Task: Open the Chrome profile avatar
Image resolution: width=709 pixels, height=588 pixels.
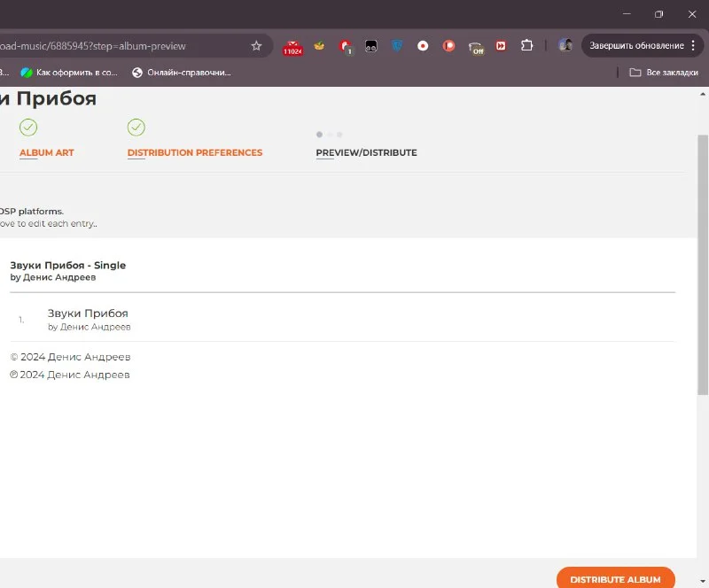Action: [x=565, y=45]
